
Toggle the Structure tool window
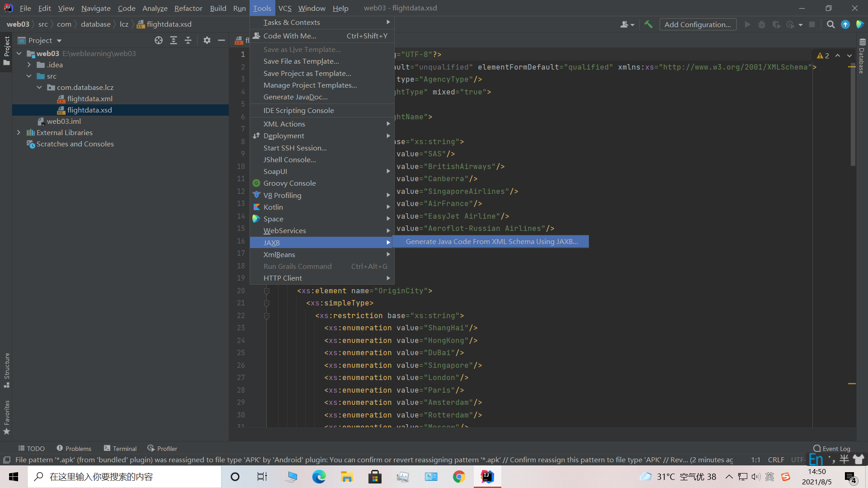6,370
